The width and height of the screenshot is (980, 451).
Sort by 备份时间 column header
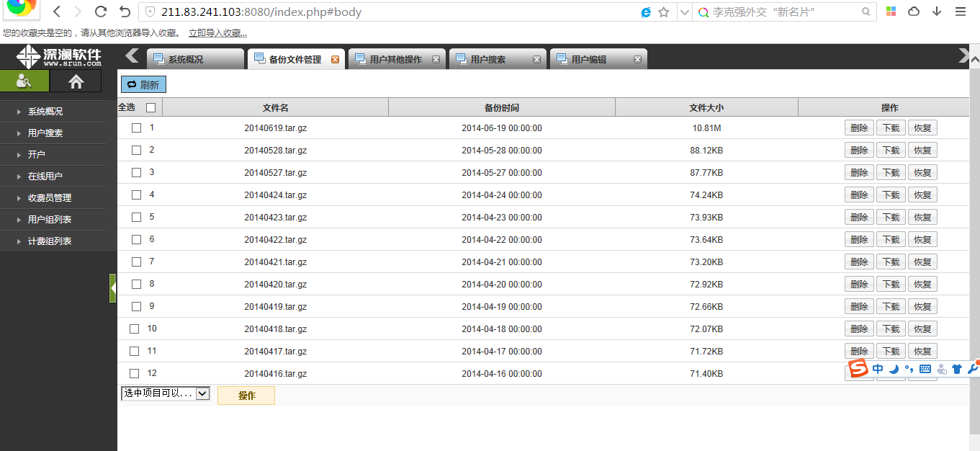click(502, 107)
